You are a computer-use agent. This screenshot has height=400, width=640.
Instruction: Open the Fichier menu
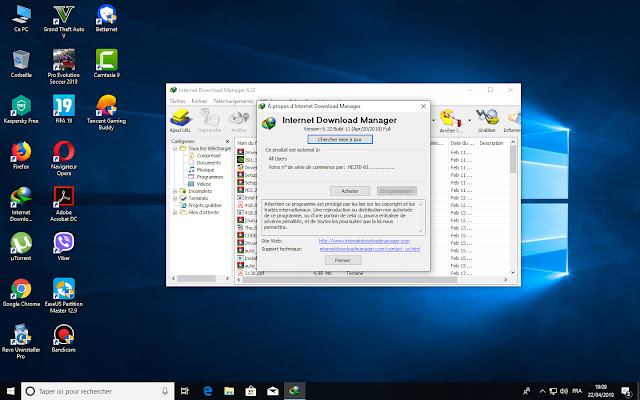(199, 101)
